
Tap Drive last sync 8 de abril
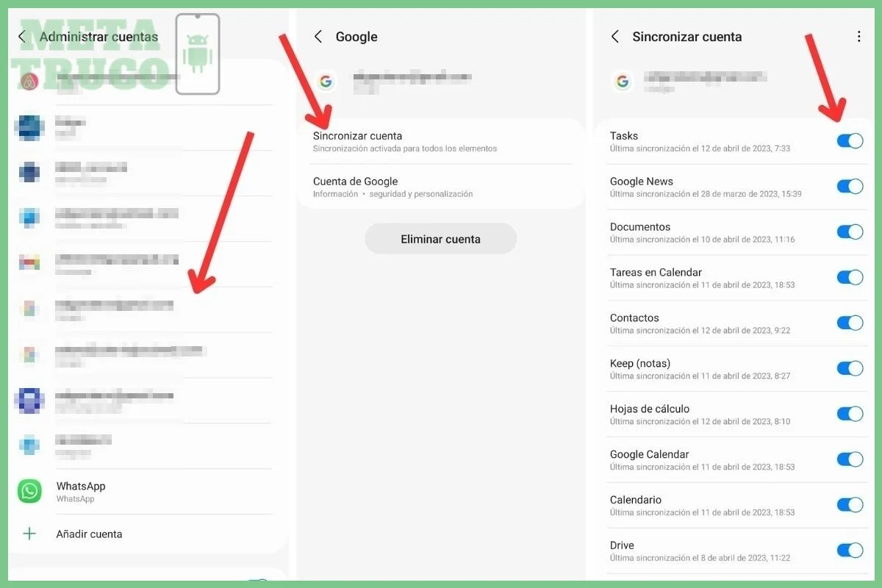pyautogui.click(x=700, y=559)
